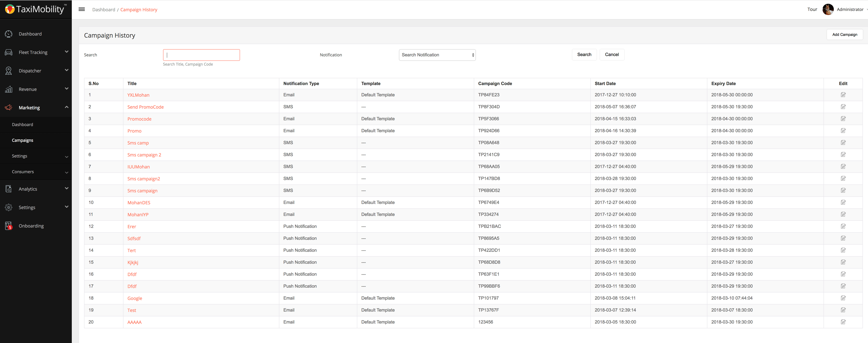Screen dimensions: 868x343
Task: Expand the Revenue menu chevron
Action: click(66, 89)
